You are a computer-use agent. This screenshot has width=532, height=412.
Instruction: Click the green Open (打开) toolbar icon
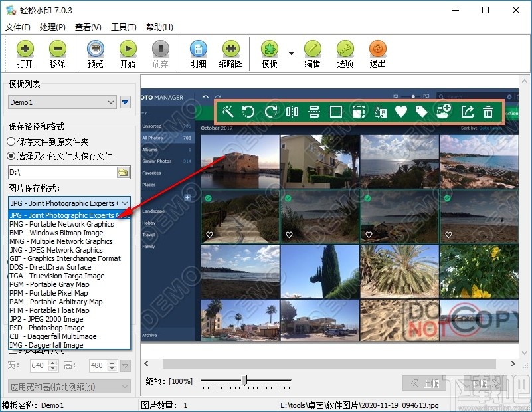[x=25, y=49]
